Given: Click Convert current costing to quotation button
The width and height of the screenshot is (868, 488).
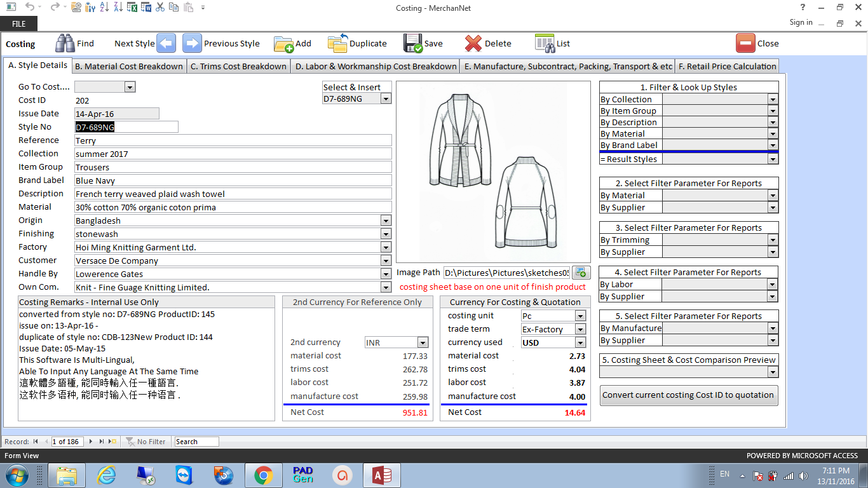Looking at the screenshot, I should pyautogui.click(x=688, y=395).
